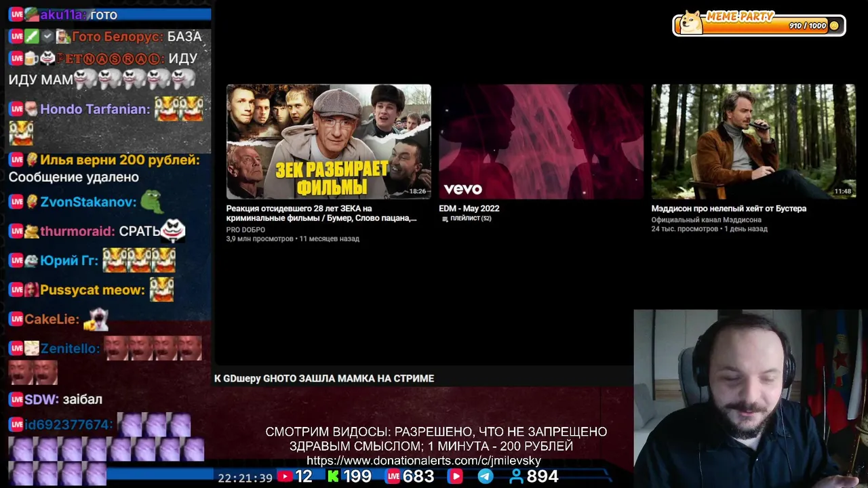Click the 22:21:39 clock in bottom bar
868x488 pixels.
coord(245,478)
